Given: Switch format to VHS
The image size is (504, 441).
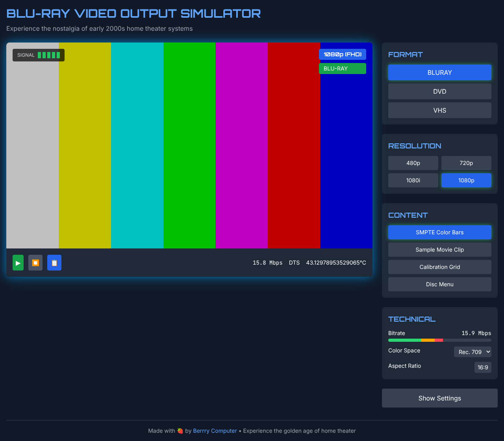Looking at the screenshot, I should [439, 110].
